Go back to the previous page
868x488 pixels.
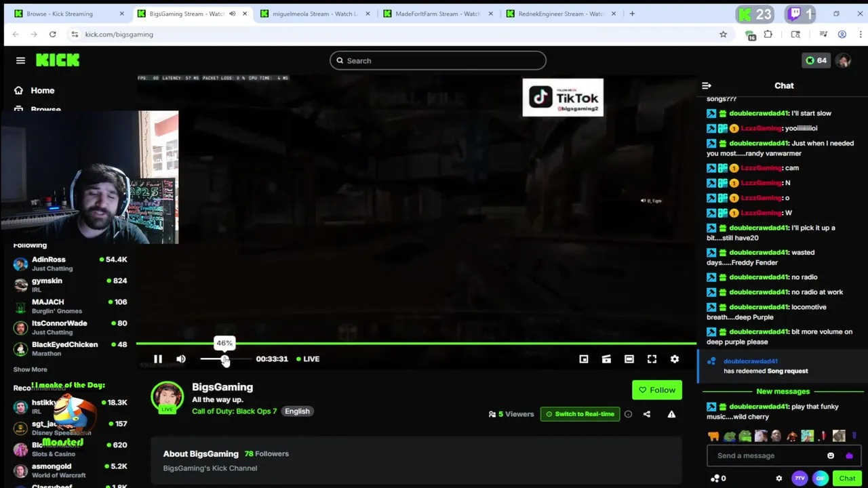[16, 34]
